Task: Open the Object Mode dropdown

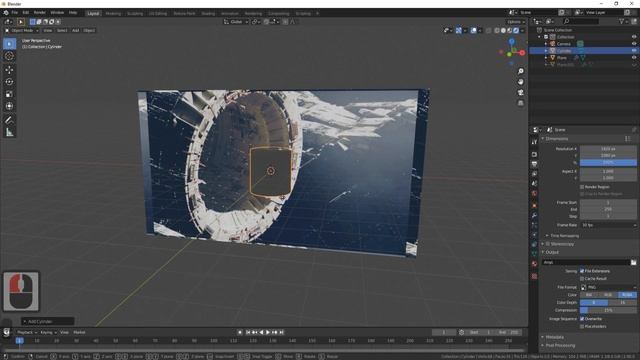Action: click(x=22, y=30)
